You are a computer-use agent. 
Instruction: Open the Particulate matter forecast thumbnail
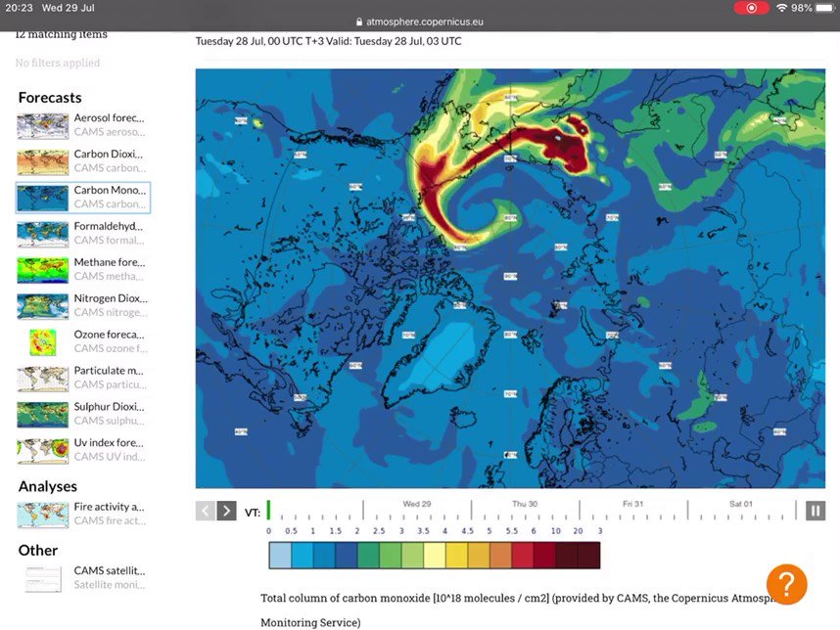click(x=42, y=379)
